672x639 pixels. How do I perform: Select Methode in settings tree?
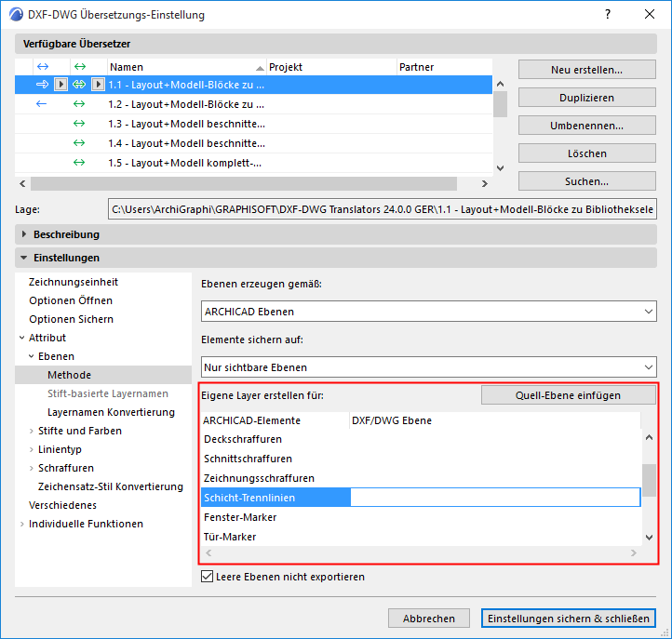pyautogui.click(x=103, y=375)
